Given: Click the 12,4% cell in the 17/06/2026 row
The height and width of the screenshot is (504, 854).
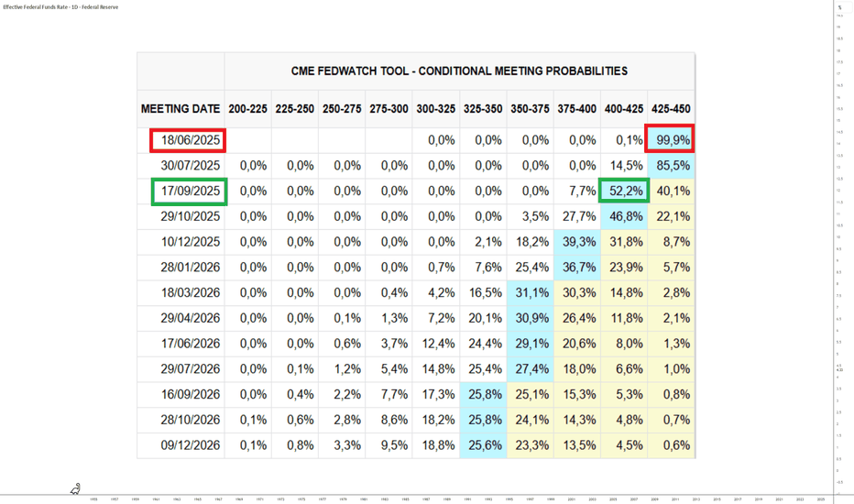Looking at the screenshot, I should pos(438,344).
